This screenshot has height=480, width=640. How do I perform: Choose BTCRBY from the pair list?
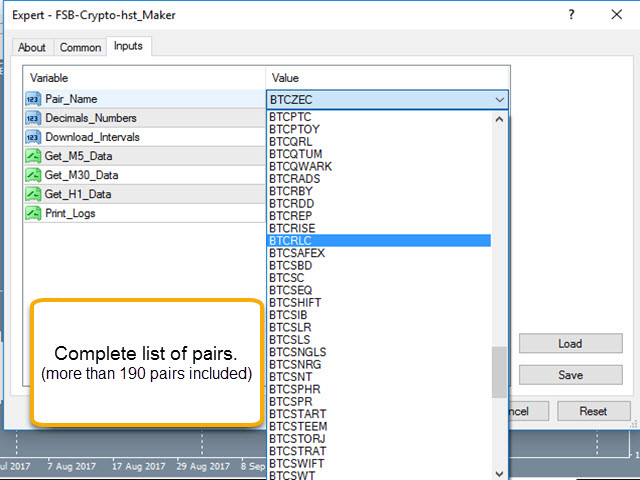pyautogui.click(x=379, y=191)
